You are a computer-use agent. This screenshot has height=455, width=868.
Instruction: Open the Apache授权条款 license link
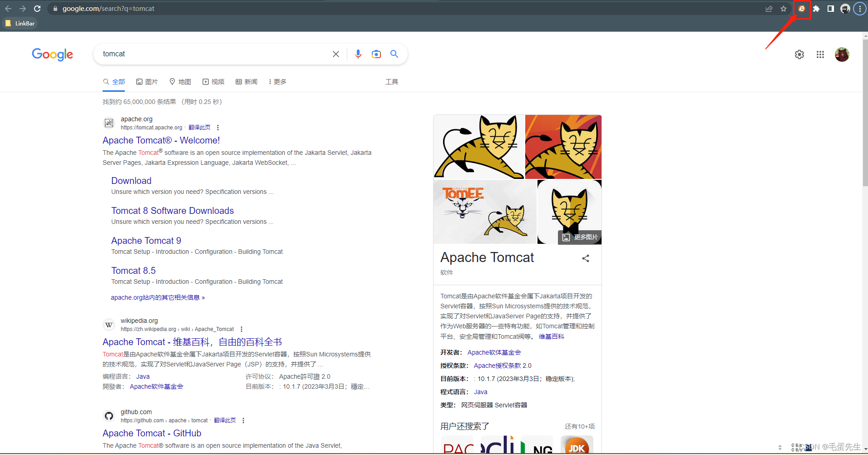(498, 366)
